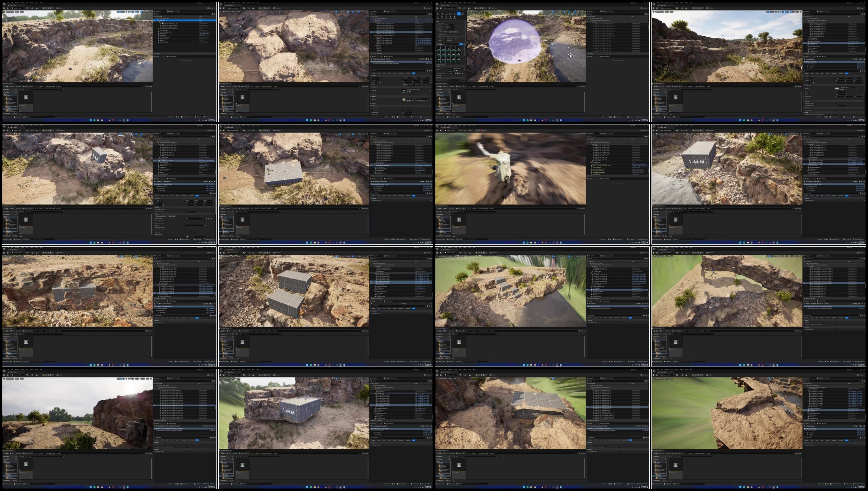Open Selection Mode dropdown in top-left screenshot
Image resolution: width=868 pixels, height=491 pixels.
coord(18,8)
